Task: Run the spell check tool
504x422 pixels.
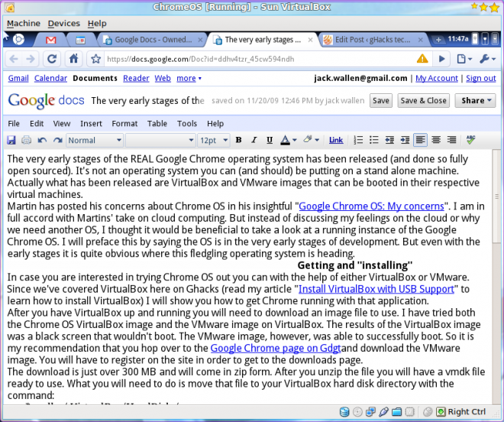Action: (x=471, y=140)
